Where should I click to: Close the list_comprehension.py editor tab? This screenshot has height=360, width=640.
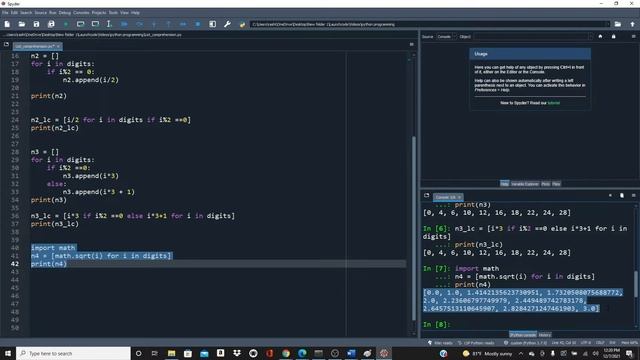(58, 46)
